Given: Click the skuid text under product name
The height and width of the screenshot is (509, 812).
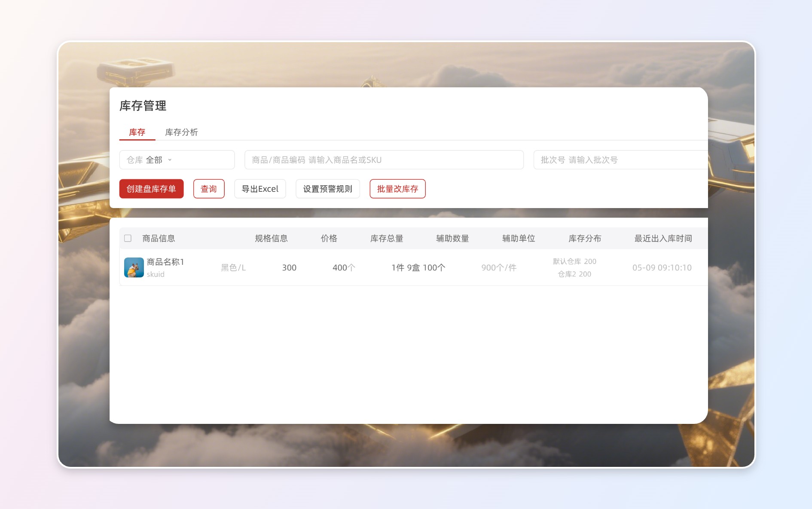Looking at the screenshot, I should [x=156, y=274].
